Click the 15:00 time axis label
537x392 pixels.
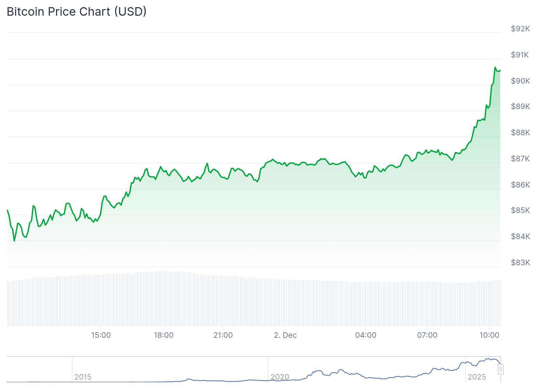click(x=101, y=335)
